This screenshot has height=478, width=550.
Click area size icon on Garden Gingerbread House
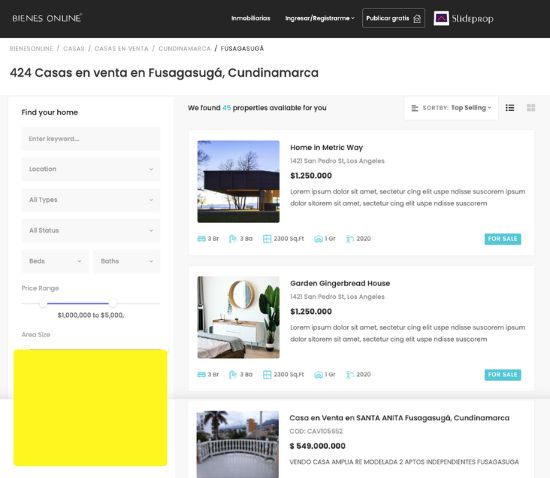[267, 375]
